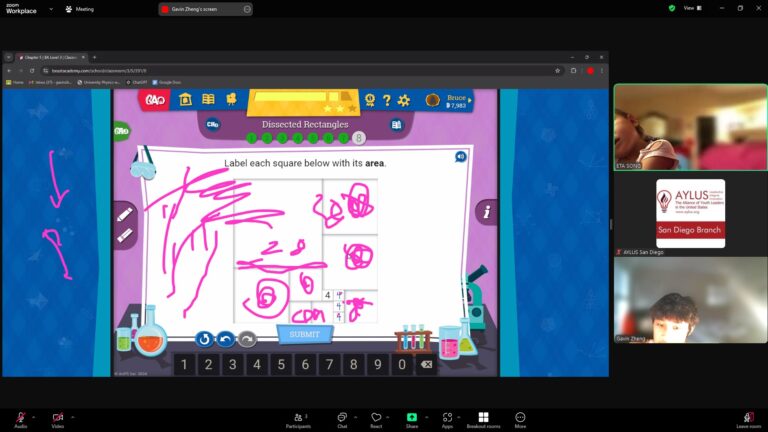The width and height of the screenshot is (768, 432).
Task: Open the Google Docs bookmark
Action: click(167, 82)
